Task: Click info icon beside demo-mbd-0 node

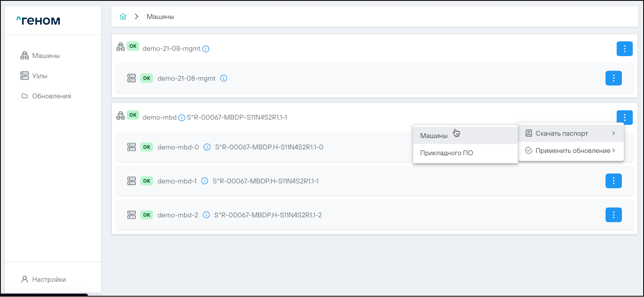Action: [207, 147]
